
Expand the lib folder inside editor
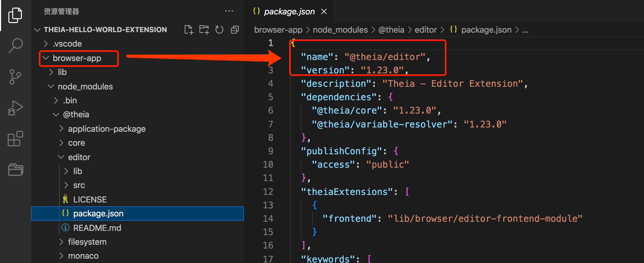tap(66, 171)
